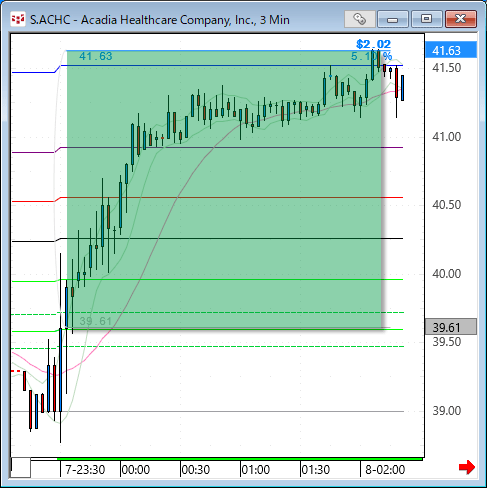Click the 01:00 time axis label
Viewport: 487px width, 488px height.
[256, 470]
